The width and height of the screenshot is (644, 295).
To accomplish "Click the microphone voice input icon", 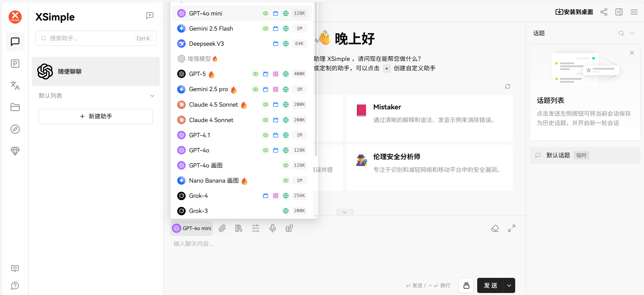I will click(x=272, y=228).
